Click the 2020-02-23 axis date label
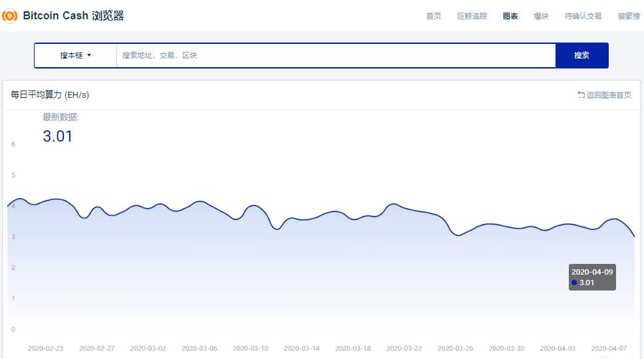Viewport: 644px width, 359px height. click(x=46, y=348)
